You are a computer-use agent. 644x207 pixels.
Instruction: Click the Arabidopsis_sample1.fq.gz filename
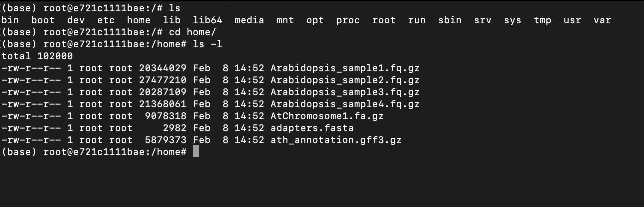tap(345, 68)
